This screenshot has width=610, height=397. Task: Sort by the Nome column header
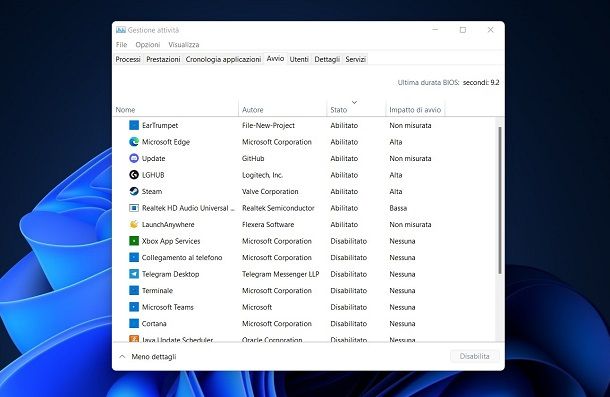click(x=125, y=110)
